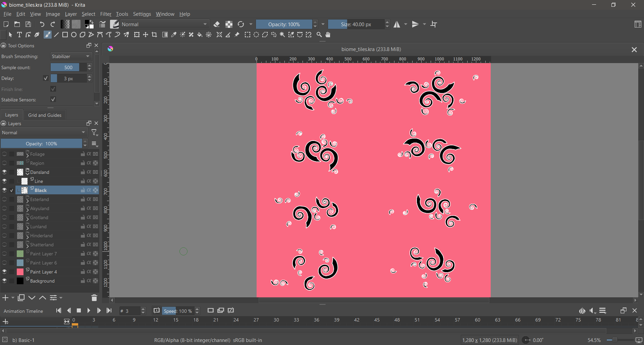This screenshot has width=644, height=345.
Task: Toggle Stabilize Sensors checkbox
Action: coord(53,99)
